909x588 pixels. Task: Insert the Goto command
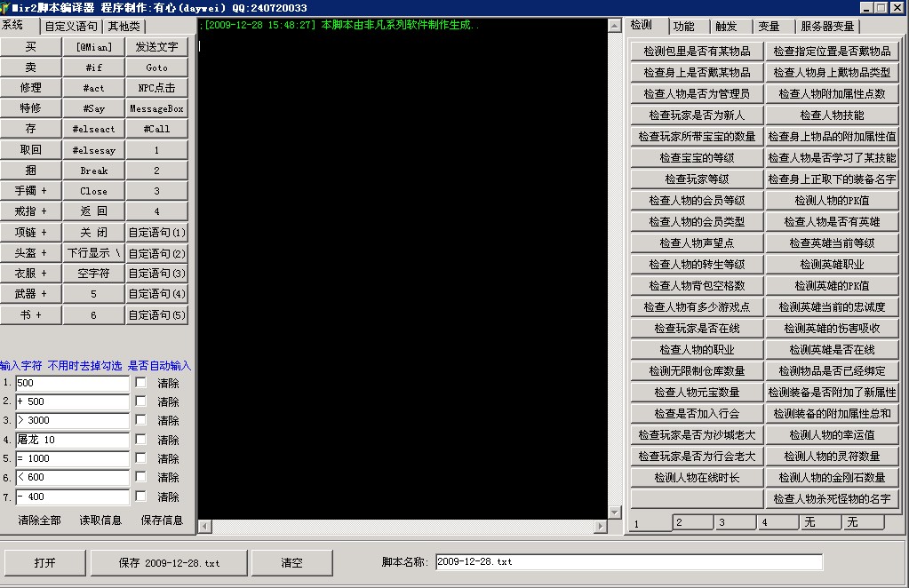[155, 68]
